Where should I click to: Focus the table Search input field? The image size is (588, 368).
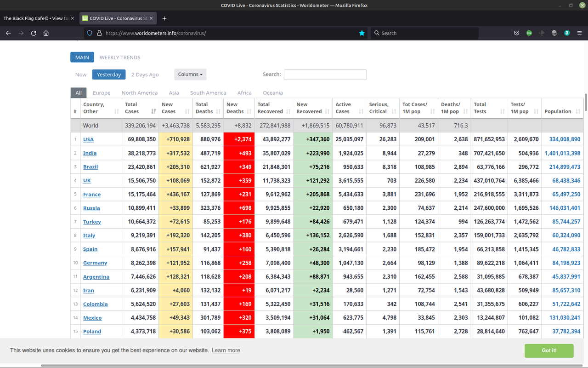pyautogui.click(x=325, y=75)
